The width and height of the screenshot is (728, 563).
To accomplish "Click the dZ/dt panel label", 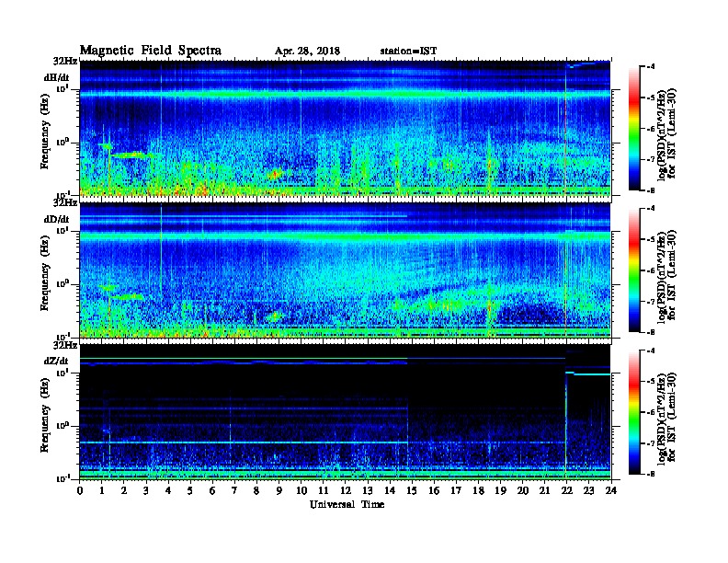I will pos(56,361).
